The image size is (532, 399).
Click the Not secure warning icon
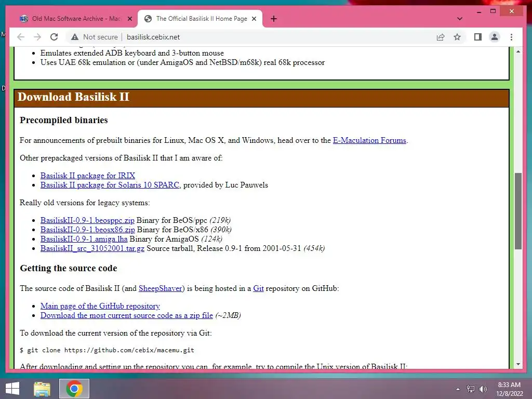(x=75, y=37)
